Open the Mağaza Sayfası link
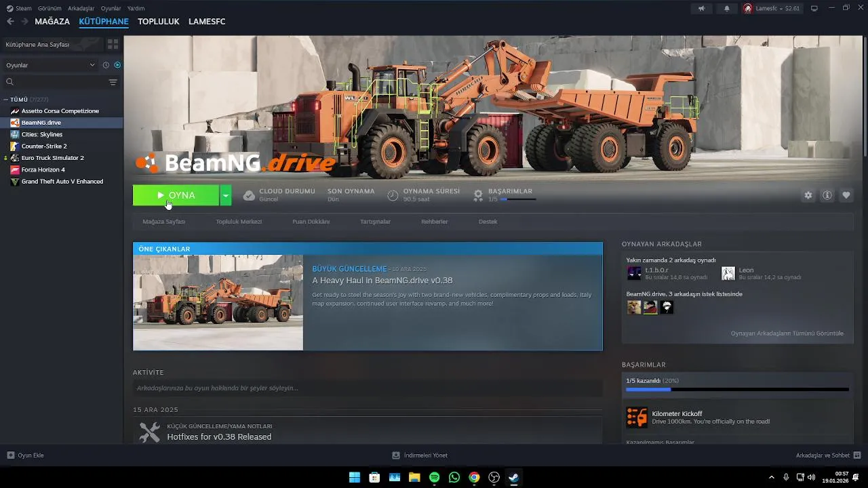This screenshot has height=488, width=868. click(x=164, y=222)
